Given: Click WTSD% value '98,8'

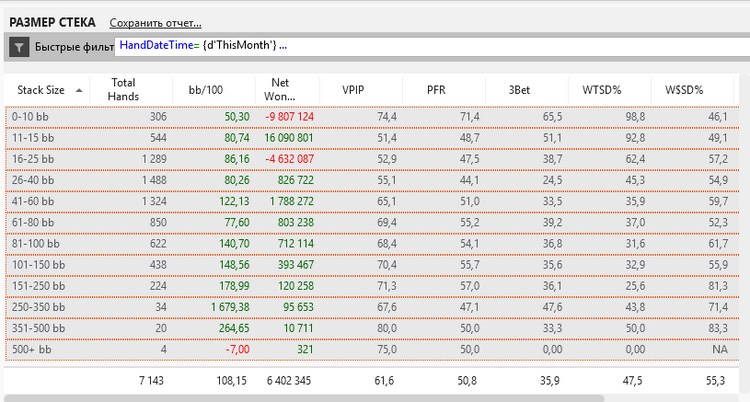Looking at the screenshot, I should [635, 117].
